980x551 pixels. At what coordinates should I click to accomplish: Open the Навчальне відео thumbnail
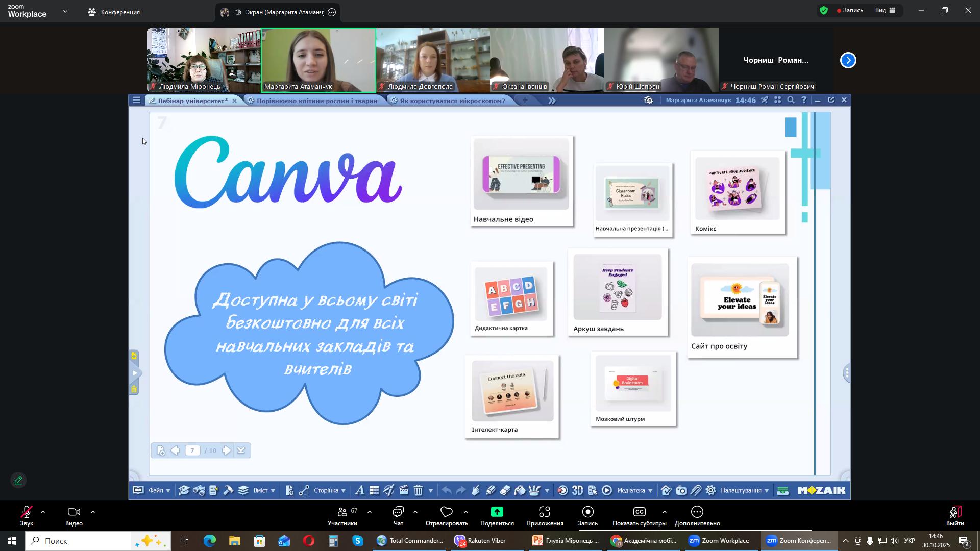click(521, 181)
